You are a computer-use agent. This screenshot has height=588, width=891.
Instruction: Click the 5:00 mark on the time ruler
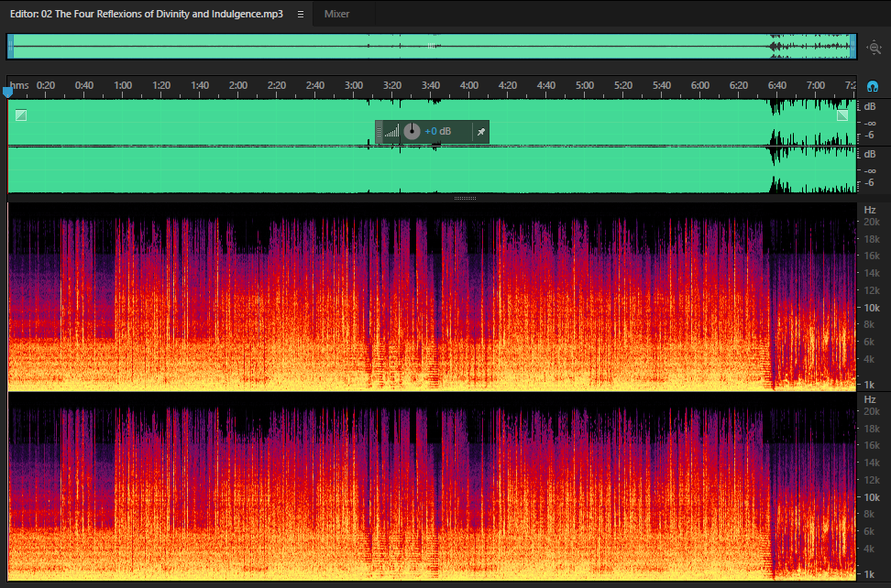pyautogui.click(x=585, y=85)
